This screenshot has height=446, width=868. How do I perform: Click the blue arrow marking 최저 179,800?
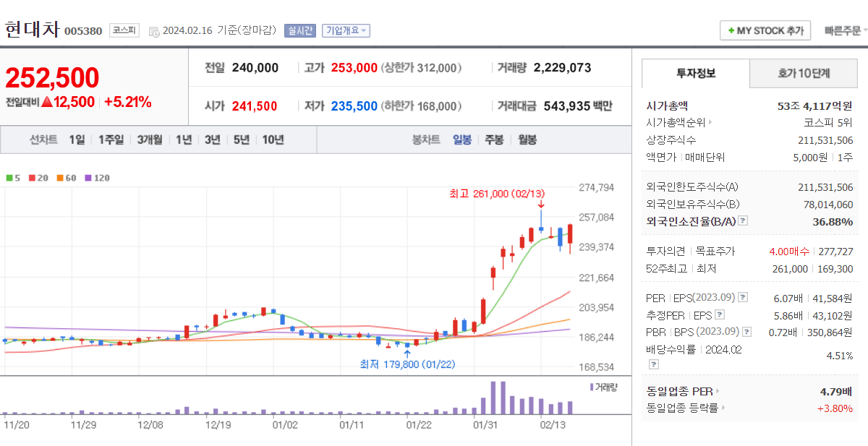click(407, 354)
